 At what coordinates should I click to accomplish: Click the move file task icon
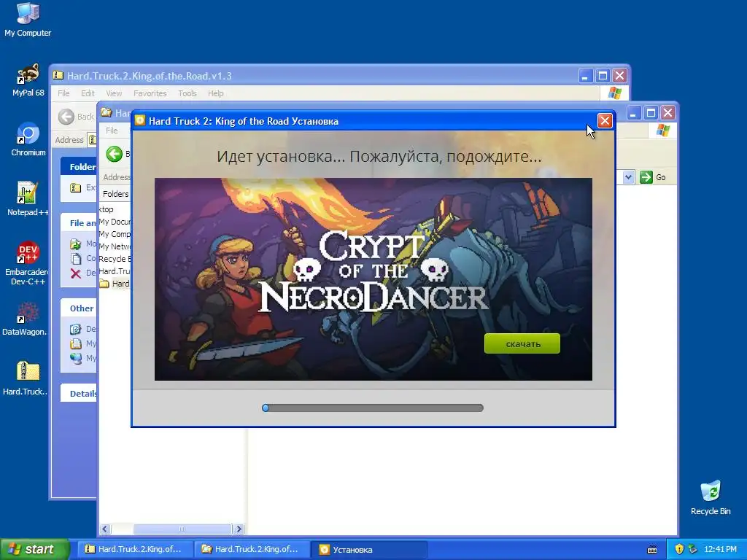click(x=76, y=244)
